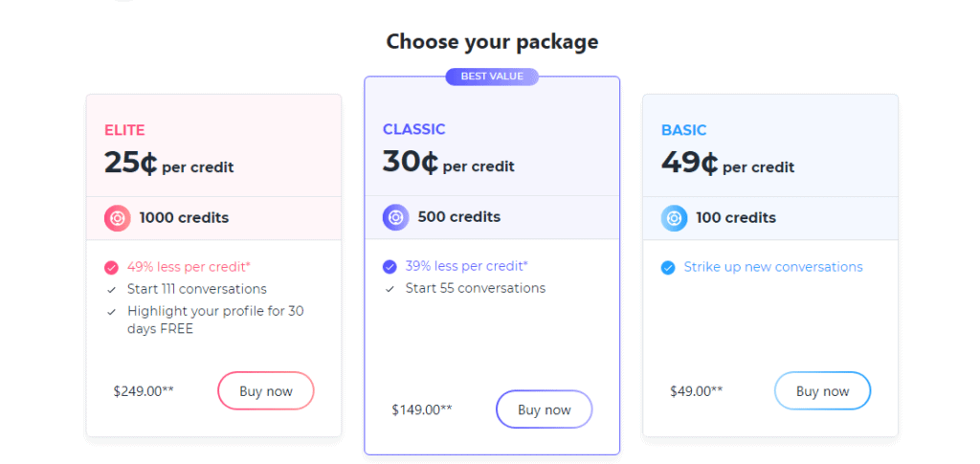980x464 pixels.
Task: Click the 49% less per credit text
Action: point(189,267)
